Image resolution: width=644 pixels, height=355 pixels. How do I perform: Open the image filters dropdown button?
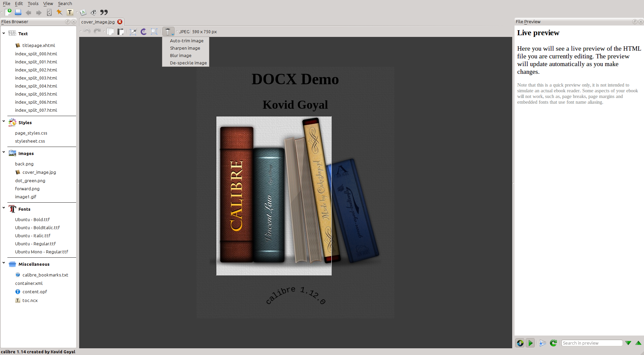pos(168,32)
